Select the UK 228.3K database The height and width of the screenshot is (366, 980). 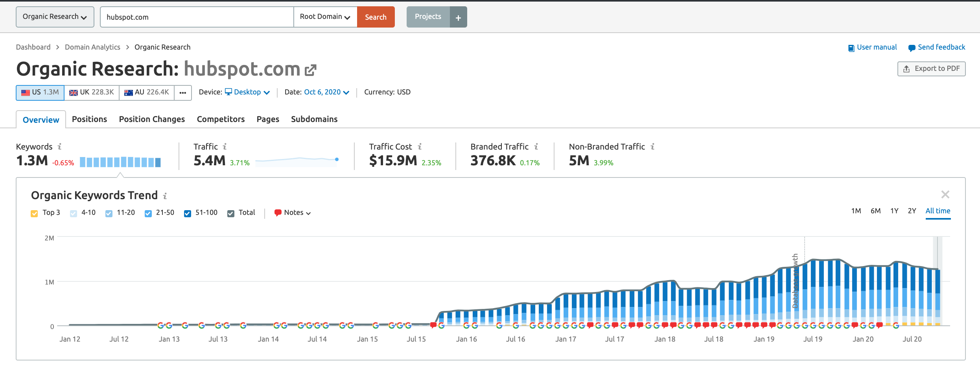[x=92, y=93]
